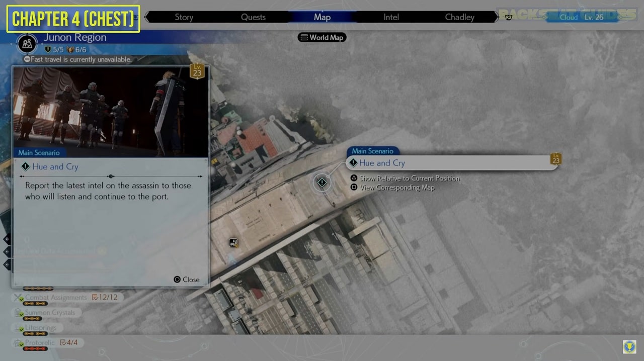Click the left arrow before Story tab
This screenshot has height=361, width=644.
[x=147, y=17]
